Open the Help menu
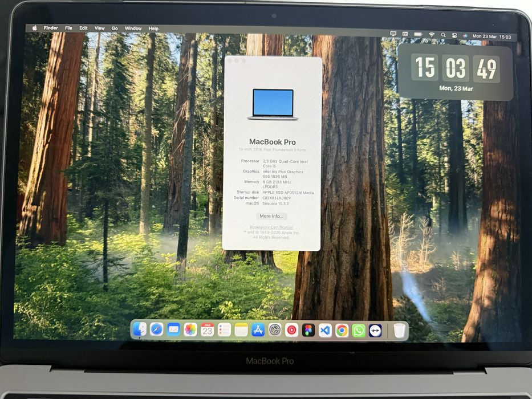The height and width of the screenshot is (399, 532). coord(153,29)
